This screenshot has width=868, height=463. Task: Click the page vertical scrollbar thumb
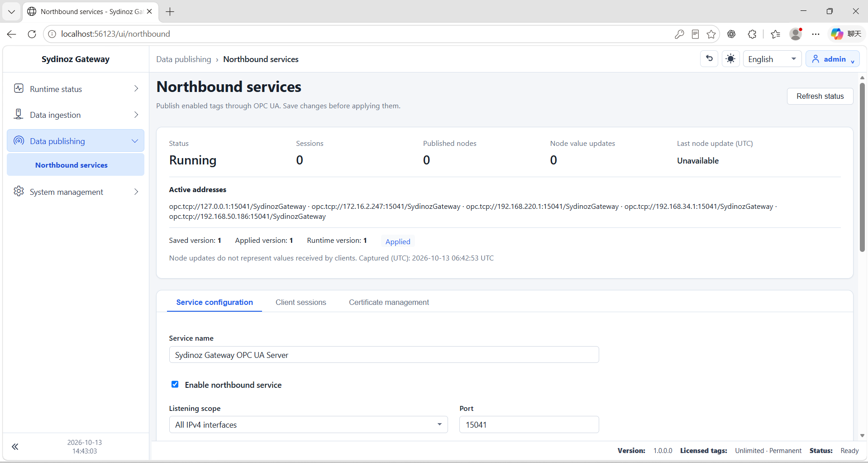pyautogui.click(x=862, y=167)
